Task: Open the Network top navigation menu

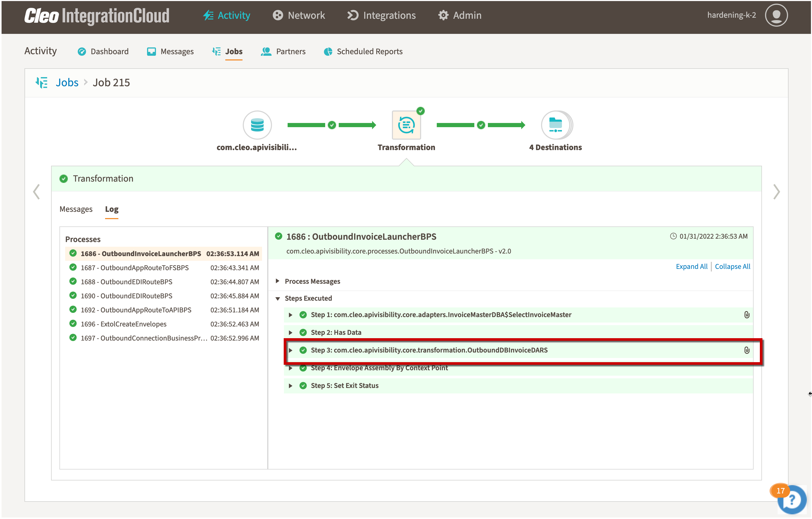Action: (299, 15)
